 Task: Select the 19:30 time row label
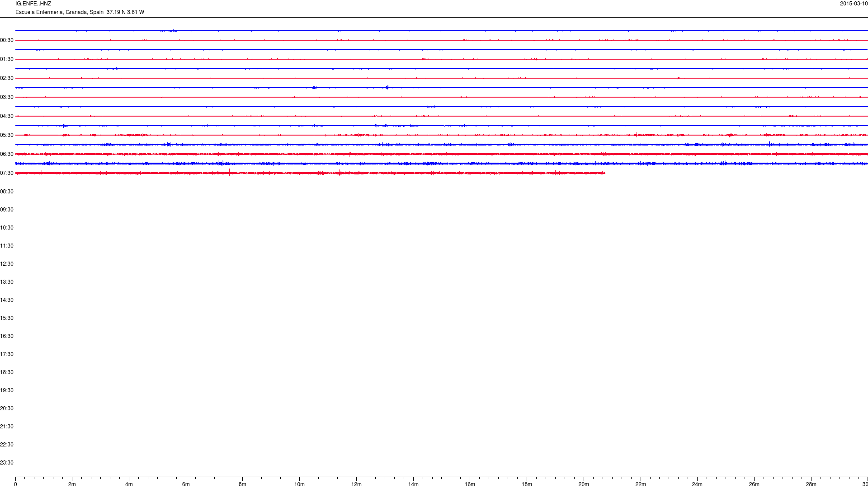(x=7, y=390)
